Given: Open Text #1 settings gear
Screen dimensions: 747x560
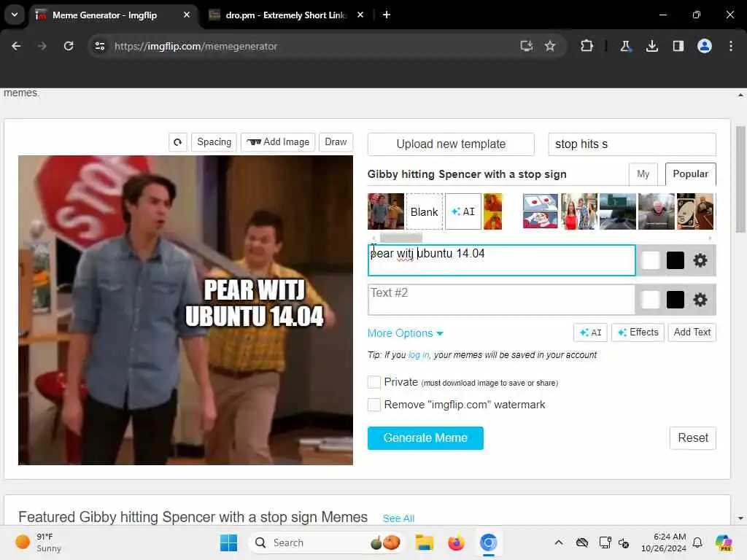Looking at the screenshot, I should [x=700, y=260].
